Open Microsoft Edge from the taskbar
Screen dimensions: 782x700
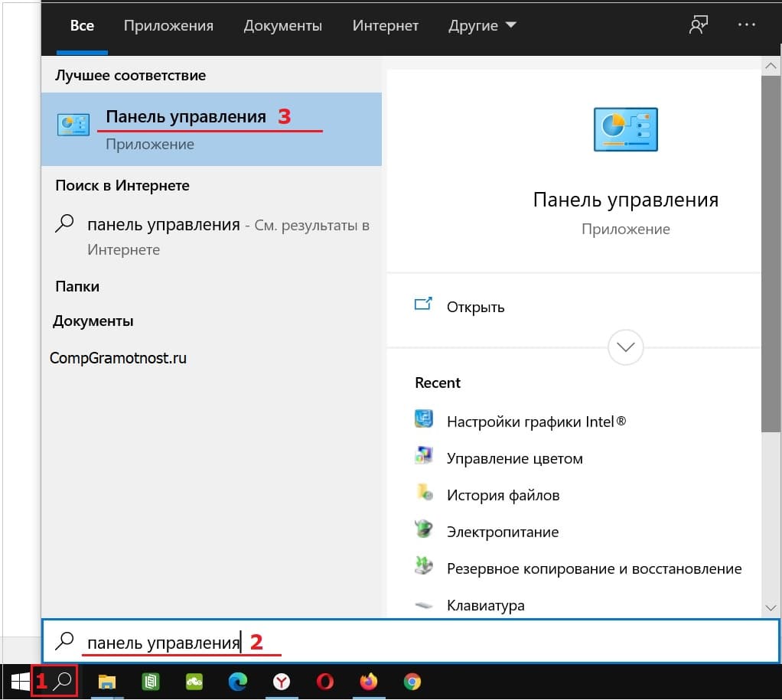tap(238, 682)
